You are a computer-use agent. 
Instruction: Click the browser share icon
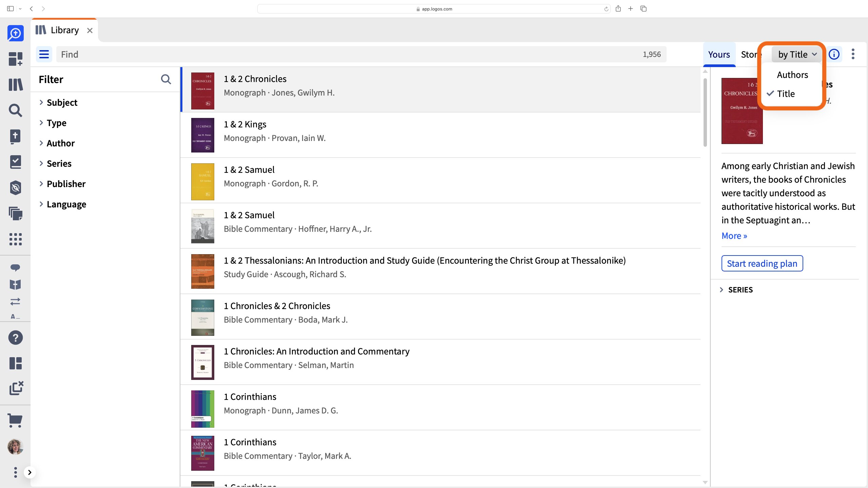tap(618, 9)
